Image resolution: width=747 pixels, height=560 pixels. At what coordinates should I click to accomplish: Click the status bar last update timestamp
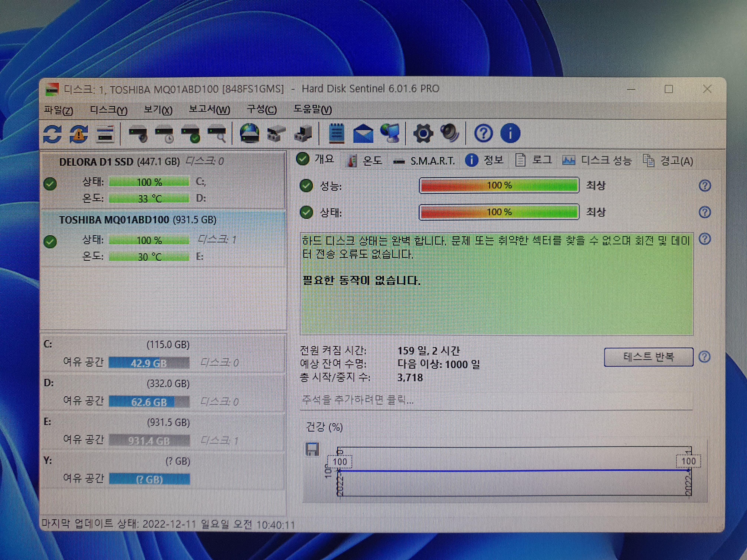tap(168, 524)
